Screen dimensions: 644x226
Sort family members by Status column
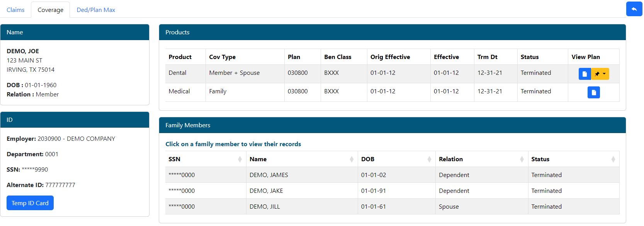click(x=574, y=159)
